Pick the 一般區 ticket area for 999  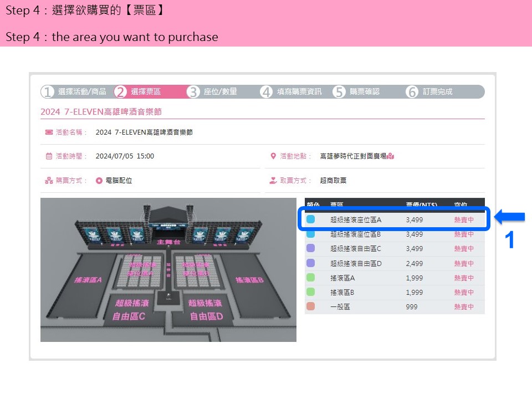tap(340, 307)
